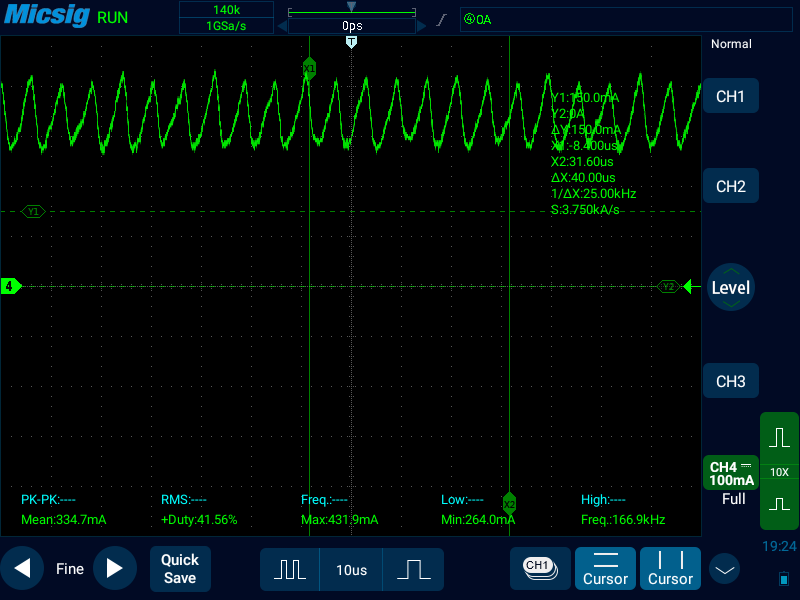Click the single-pulse timebase icon right of 10us
The width and height of the screenshot is (800, 600).
click(413, 569)
